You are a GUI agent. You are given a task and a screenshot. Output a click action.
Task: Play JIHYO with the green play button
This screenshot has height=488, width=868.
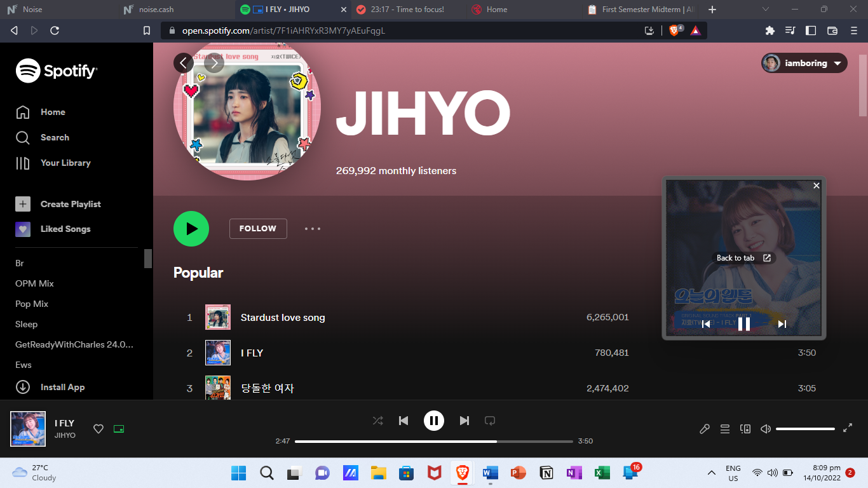click(191, 229)
